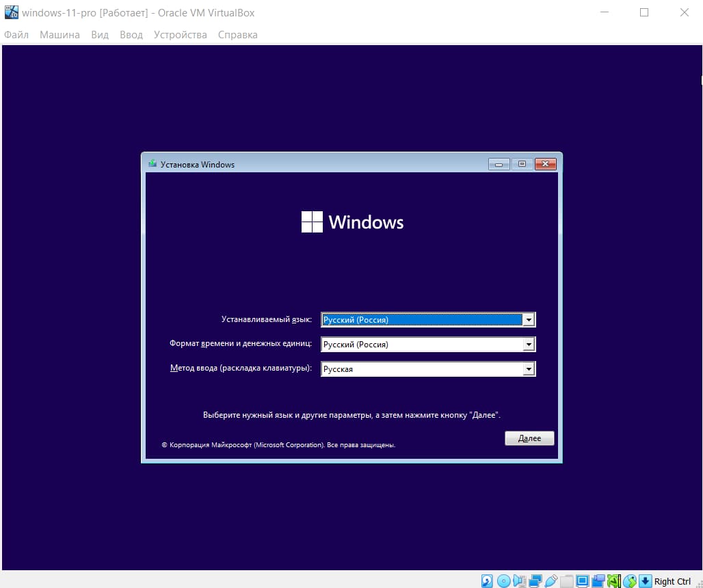Expand the Устанавливаемый язык dropdown arrow

(529, 319)
